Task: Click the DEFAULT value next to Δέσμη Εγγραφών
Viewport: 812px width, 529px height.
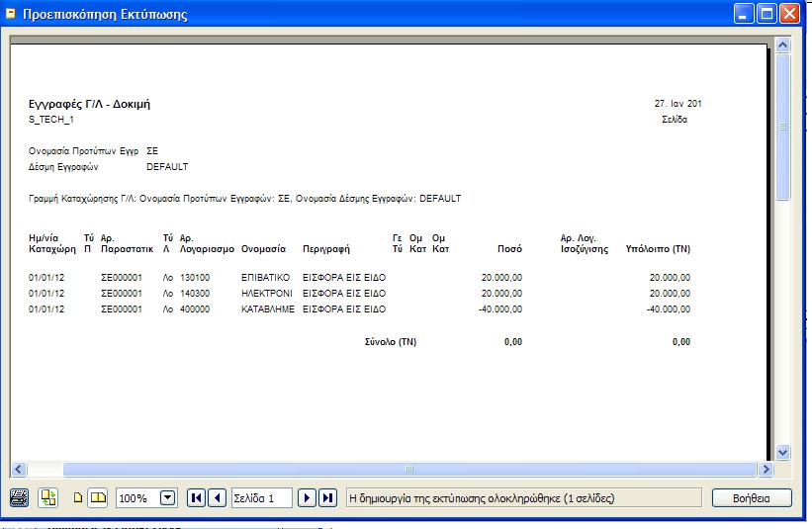Action: 167,167
